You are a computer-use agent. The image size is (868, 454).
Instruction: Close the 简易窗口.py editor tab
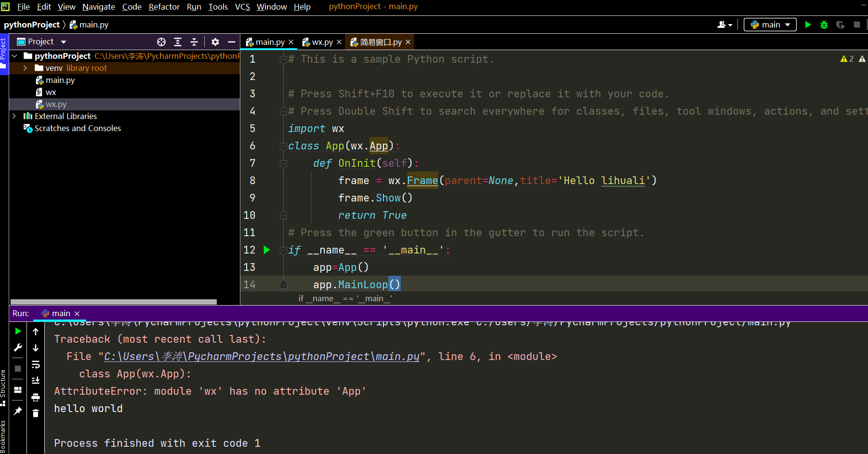(x=408, y=42)
